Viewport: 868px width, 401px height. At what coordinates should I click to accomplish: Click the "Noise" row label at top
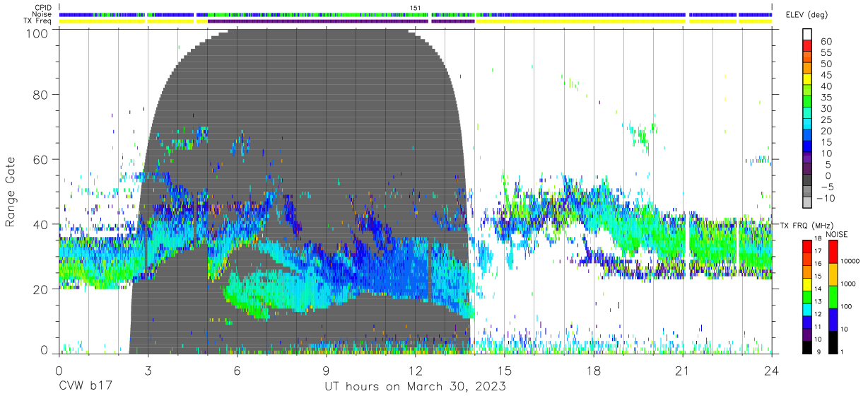(42, 14)
